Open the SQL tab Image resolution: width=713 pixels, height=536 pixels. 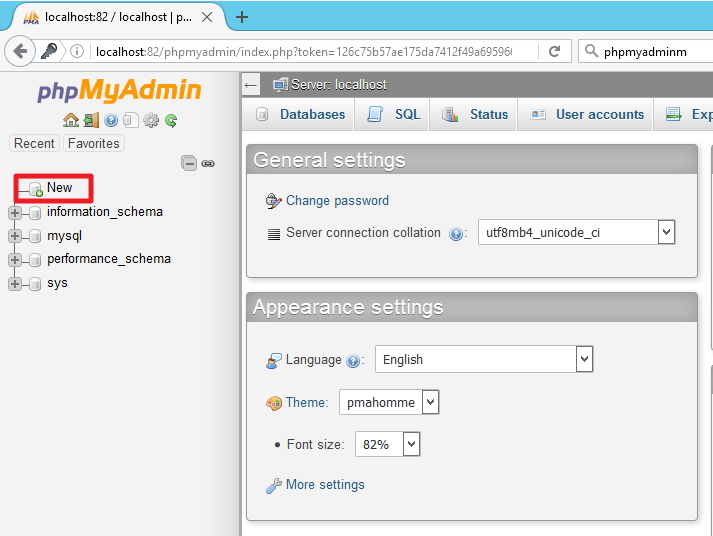click(x=393, y=115)
